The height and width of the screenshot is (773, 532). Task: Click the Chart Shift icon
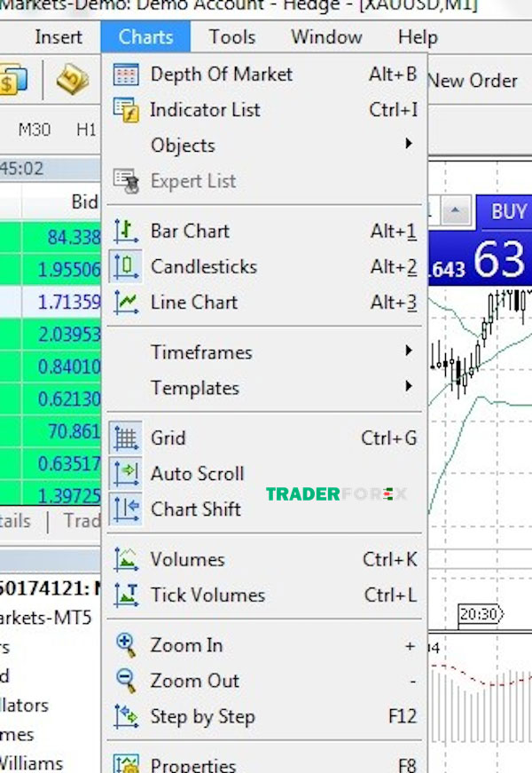(126, 509)
